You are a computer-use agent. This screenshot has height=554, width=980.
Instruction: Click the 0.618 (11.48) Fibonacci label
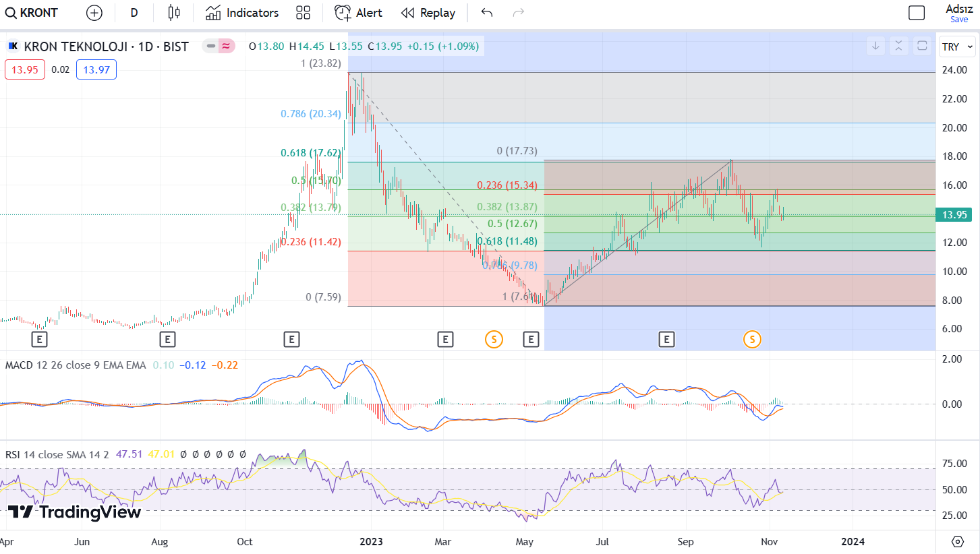[x=507, y=241]
